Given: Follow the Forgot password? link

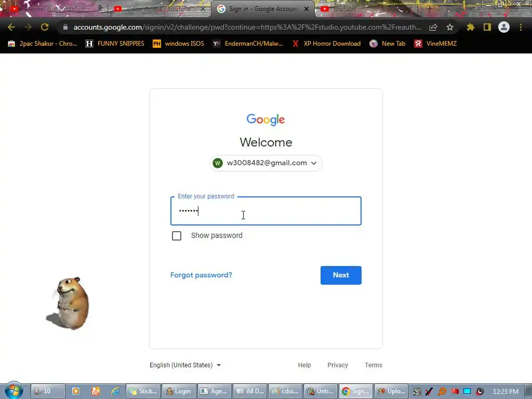Looking at the screenshot, I should pos(201,275).
